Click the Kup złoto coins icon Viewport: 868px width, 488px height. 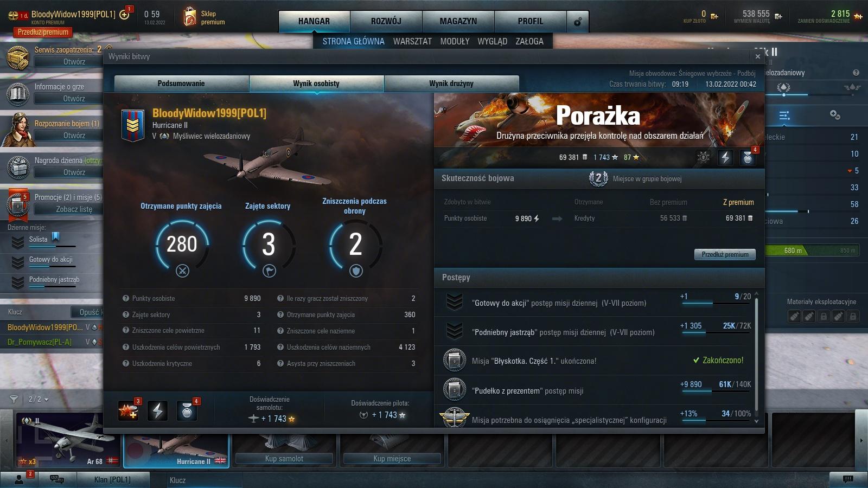click(x=714, y=16)
